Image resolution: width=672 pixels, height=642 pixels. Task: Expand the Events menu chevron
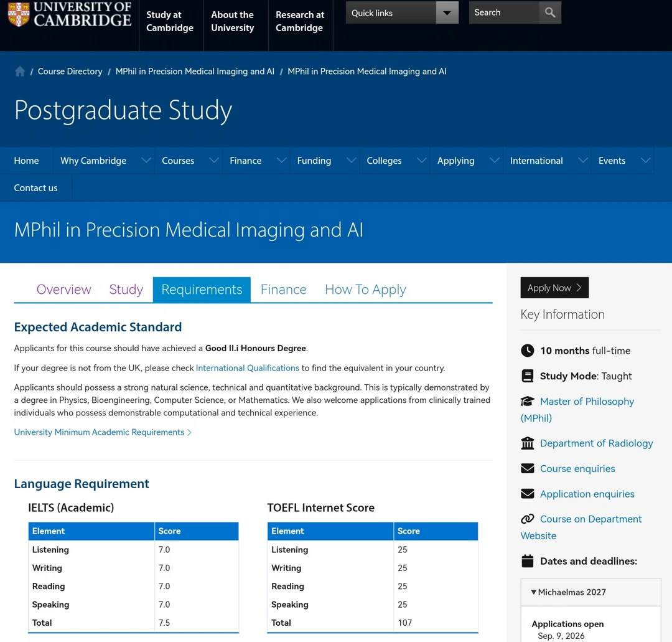tap(645, 161)
